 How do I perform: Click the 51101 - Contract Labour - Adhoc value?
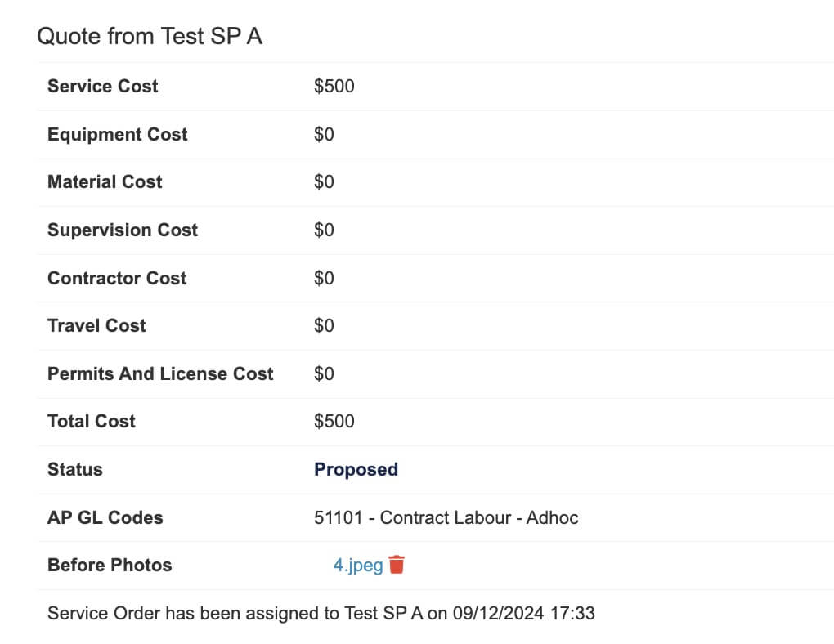(x=446, y=517)
